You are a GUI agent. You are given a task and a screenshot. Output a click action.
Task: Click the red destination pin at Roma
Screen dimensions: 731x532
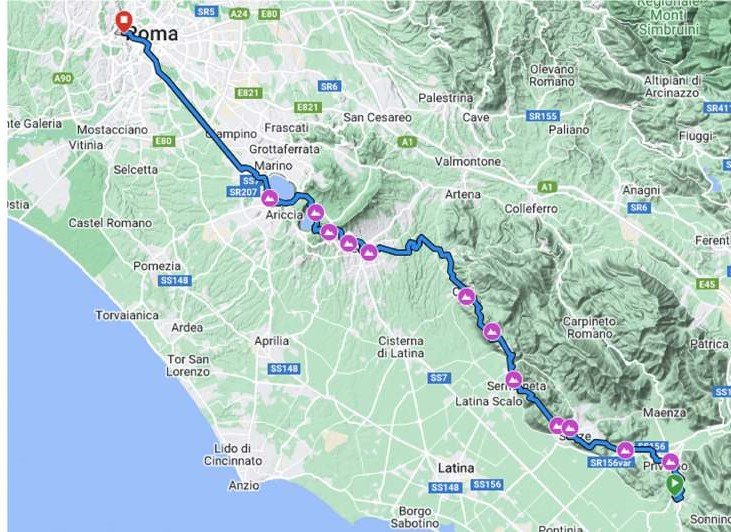[x=124, y=21]
